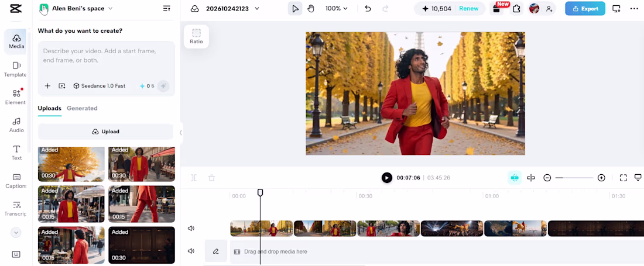Open the Templates sidebar section

pyautogui.click(x=16, y=69)
